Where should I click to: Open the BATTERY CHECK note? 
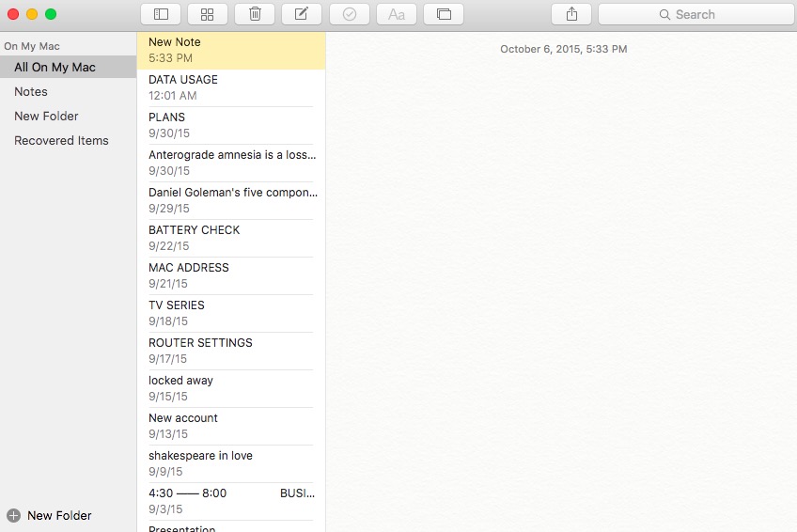click(231, 239)
